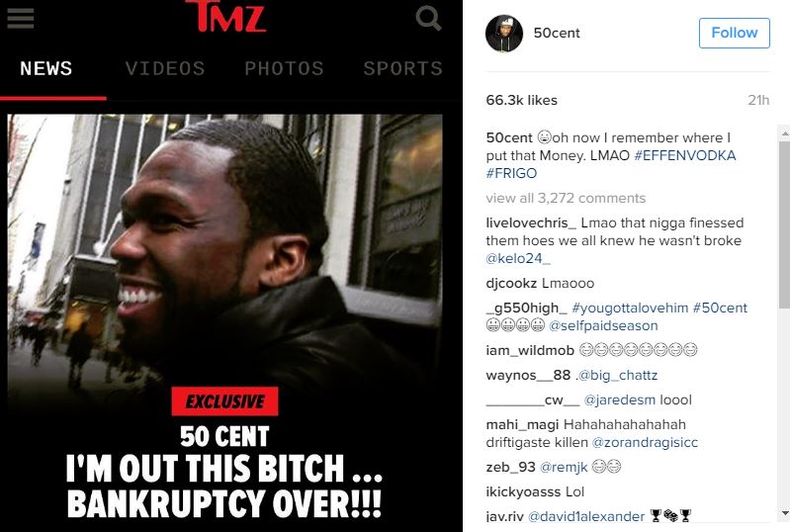Click the red EXCLUSIVE badge
Image resolution: width=790 pixels, height=532 pixels.
(x=224, y=401)
